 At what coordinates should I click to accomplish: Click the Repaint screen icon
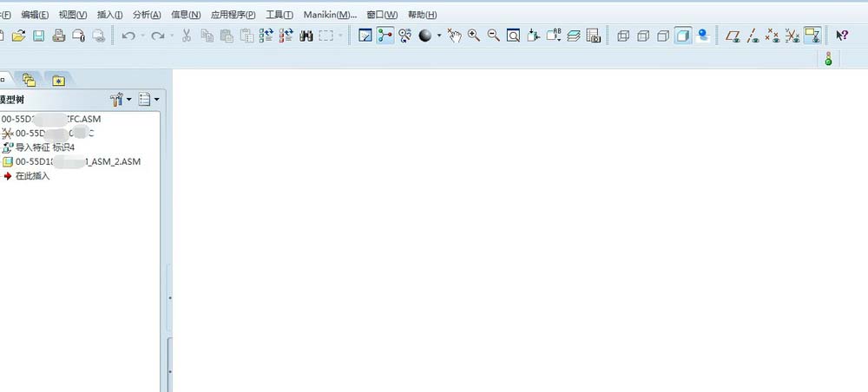point(365,36)
